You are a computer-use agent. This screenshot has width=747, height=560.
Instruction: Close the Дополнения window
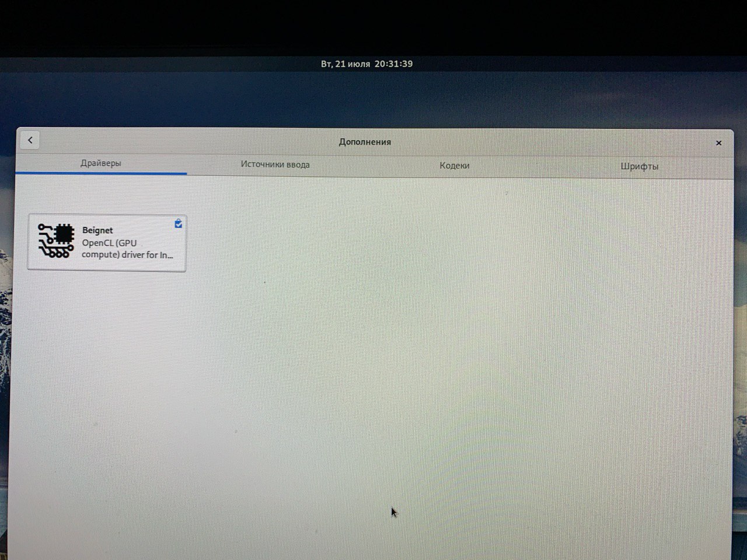click(x=718, y=143)
